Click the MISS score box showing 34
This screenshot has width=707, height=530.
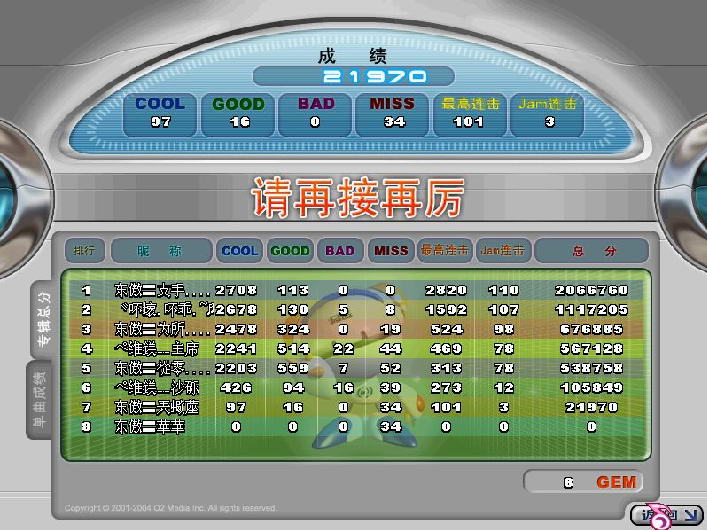click(392, 112)
